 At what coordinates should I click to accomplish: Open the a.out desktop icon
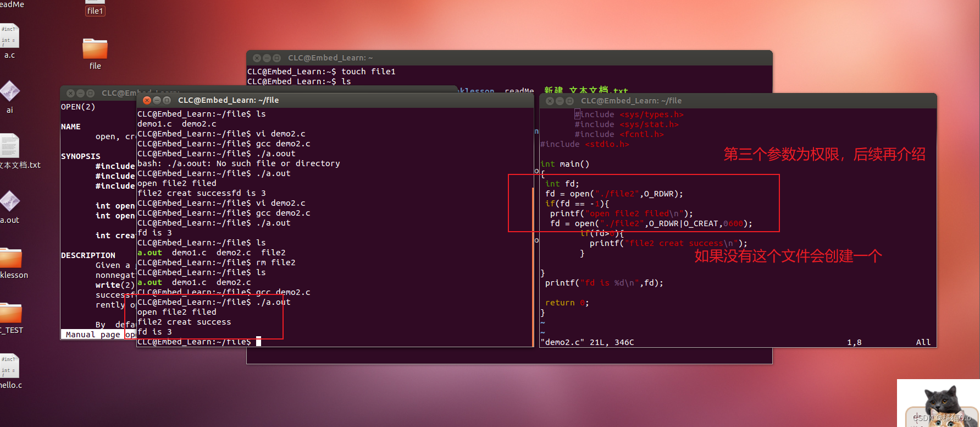point(9,206)
